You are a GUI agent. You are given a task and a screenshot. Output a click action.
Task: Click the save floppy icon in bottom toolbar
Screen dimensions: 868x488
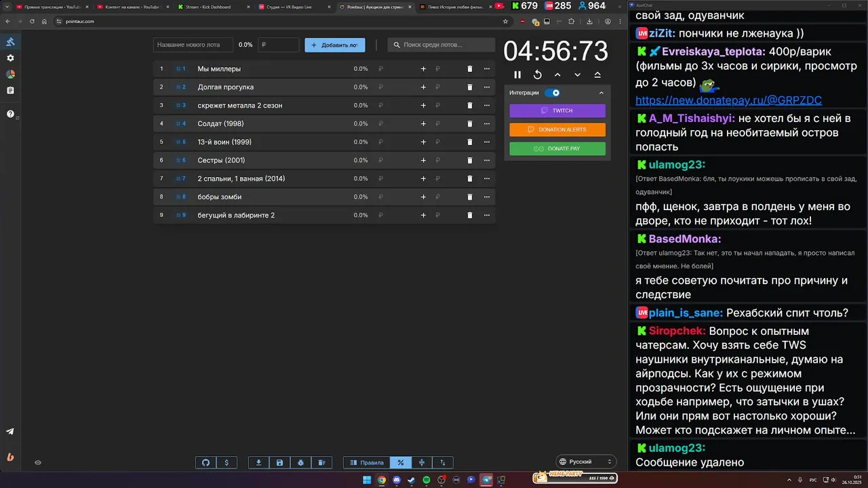[x=279, y=463]
